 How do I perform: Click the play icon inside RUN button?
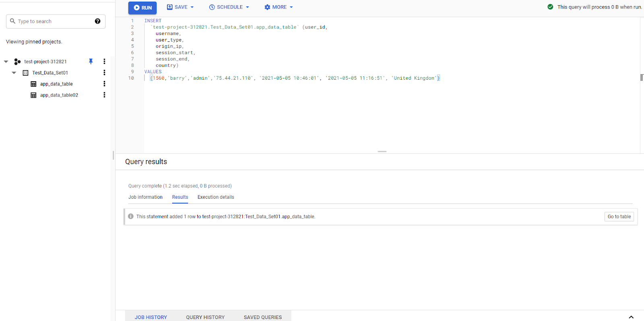click(136, 8)
